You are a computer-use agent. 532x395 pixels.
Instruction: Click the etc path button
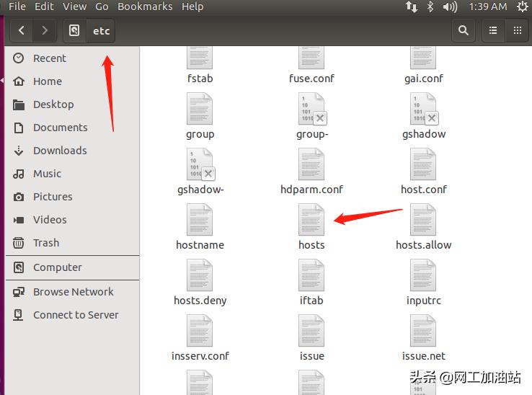[100, 31]
